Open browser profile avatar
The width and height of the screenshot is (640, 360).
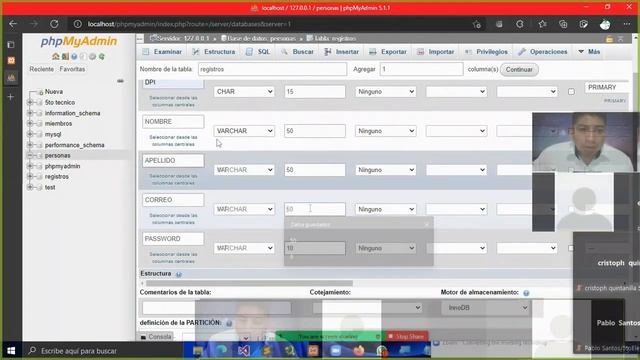(x=605, y=24)
